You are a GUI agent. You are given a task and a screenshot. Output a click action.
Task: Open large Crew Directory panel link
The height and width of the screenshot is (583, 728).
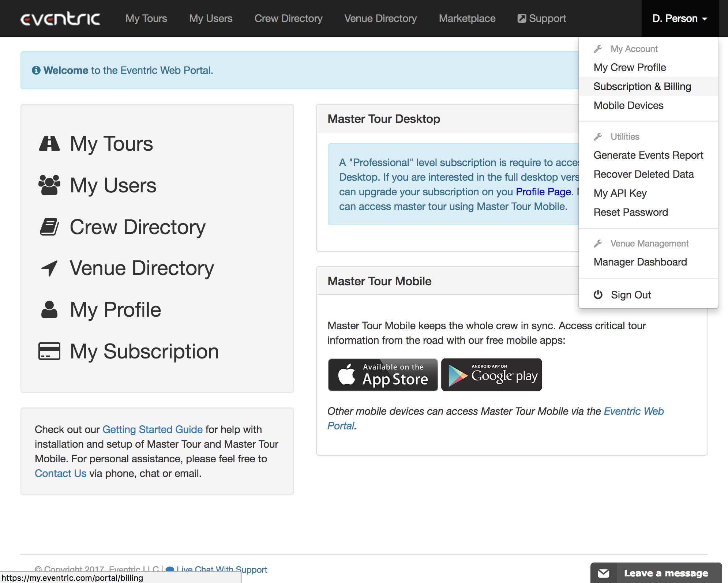coord(138,227)
